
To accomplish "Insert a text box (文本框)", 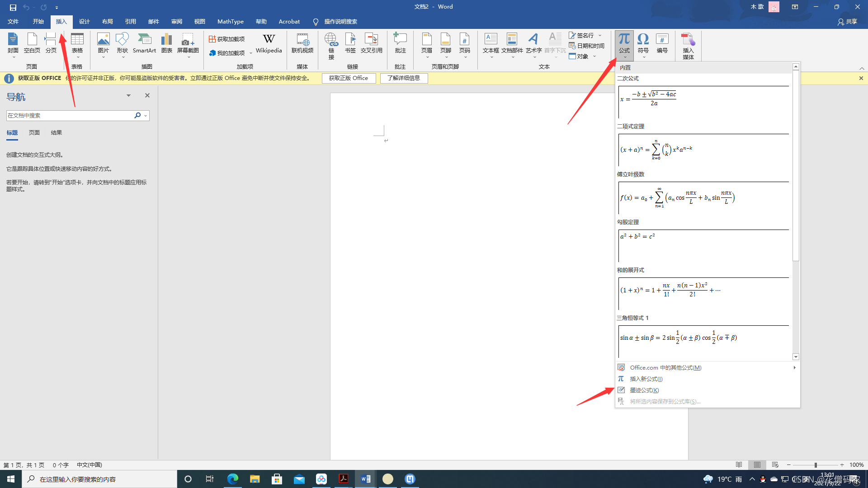I will click(x=491, y=43).
